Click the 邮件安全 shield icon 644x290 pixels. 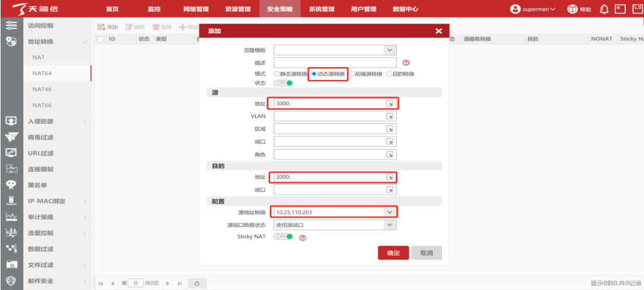(x=12, y=281)
